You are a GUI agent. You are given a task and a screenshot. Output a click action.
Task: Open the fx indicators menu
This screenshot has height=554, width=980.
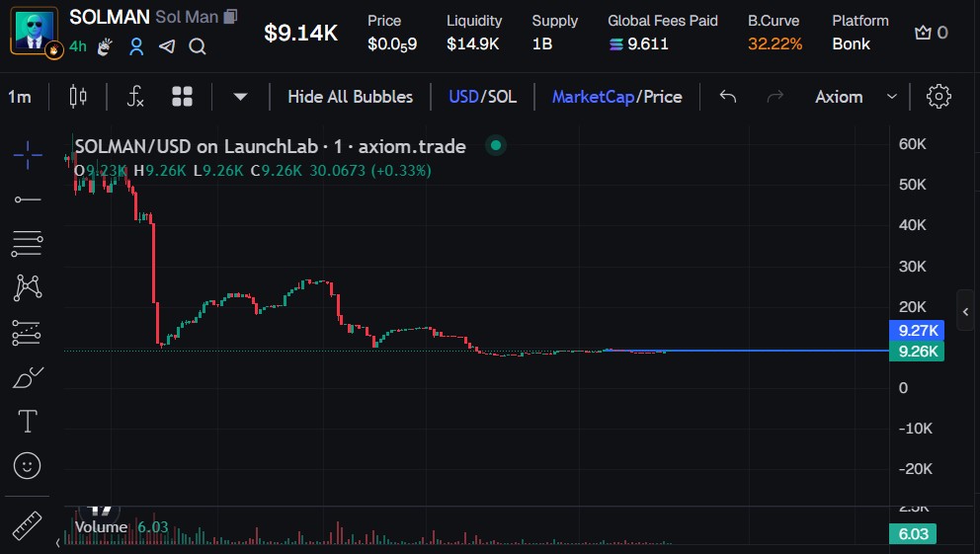(x=135, y=97)
